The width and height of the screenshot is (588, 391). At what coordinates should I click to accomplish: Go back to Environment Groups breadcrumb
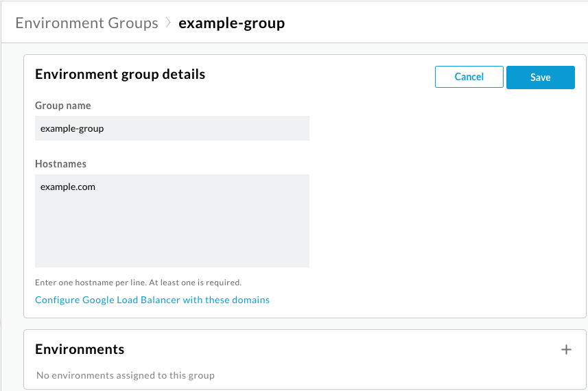(86, 23)
